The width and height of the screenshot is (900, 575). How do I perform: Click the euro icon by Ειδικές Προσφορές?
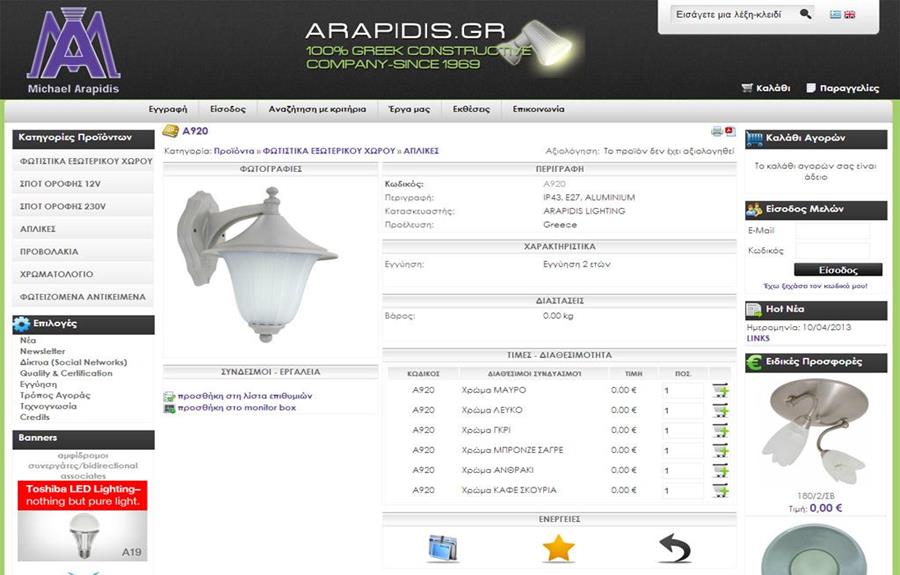coord(754,362)
